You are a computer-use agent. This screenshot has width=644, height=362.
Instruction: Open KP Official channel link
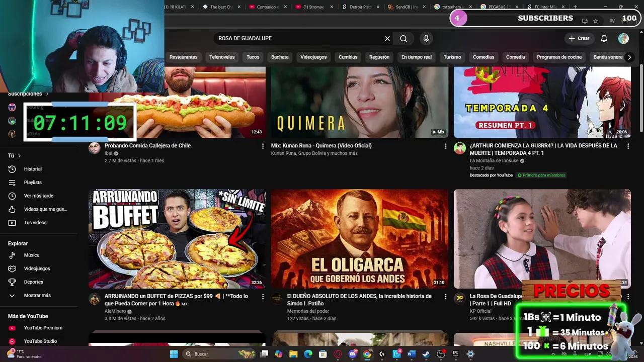click(x=480, y=311)
